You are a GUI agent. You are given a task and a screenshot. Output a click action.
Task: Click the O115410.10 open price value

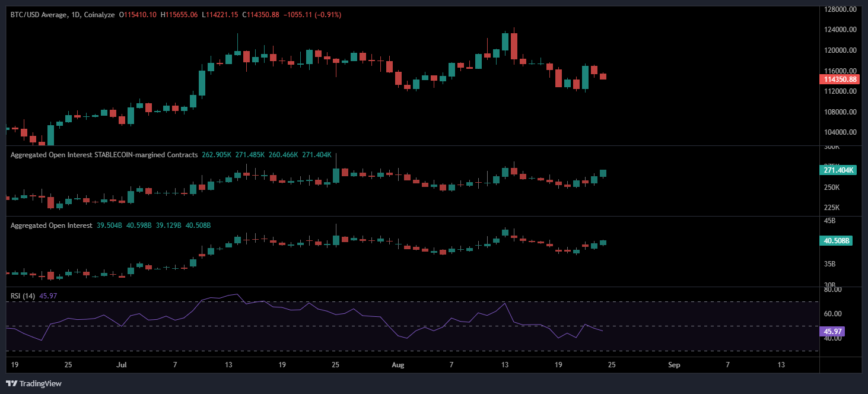[138, 14]
